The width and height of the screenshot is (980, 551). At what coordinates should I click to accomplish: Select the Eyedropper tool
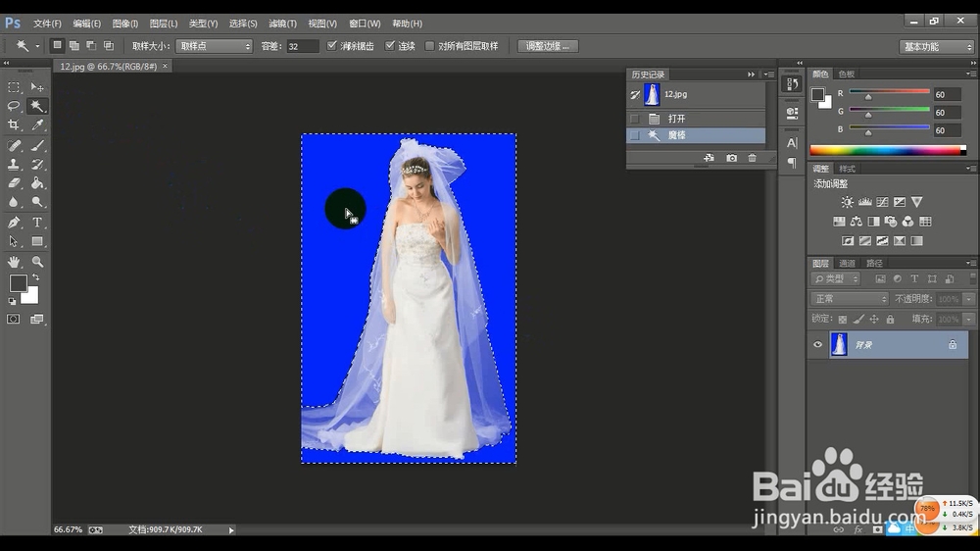(x=37, y=125)
